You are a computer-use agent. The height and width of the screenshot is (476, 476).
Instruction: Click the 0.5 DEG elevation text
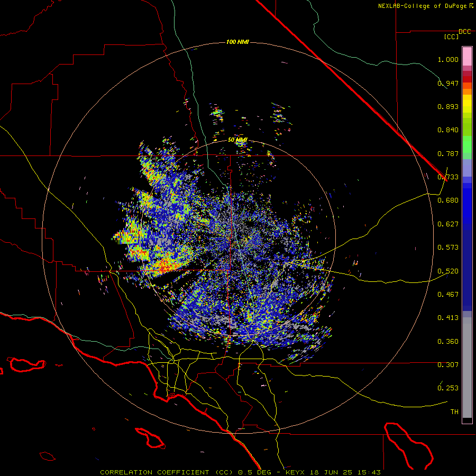255,472
